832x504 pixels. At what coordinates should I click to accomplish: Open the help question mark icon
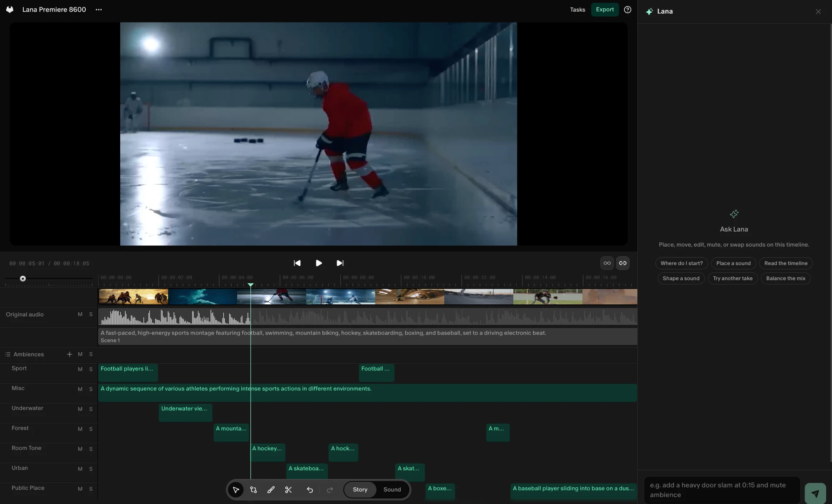tap(627, 10)
